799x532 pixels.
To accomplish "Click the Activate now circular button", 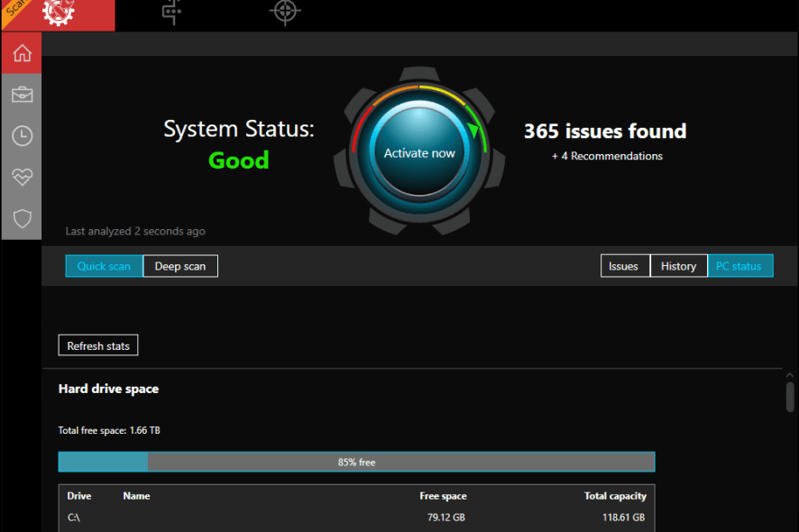I will point(419,153).
